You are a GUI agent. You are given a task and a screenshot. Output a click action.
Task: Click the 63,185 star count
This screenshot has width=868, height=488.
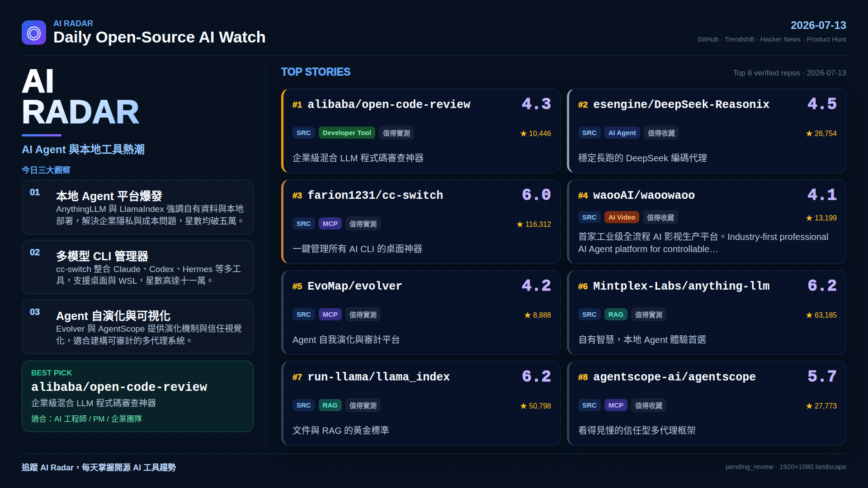point(821,315)
